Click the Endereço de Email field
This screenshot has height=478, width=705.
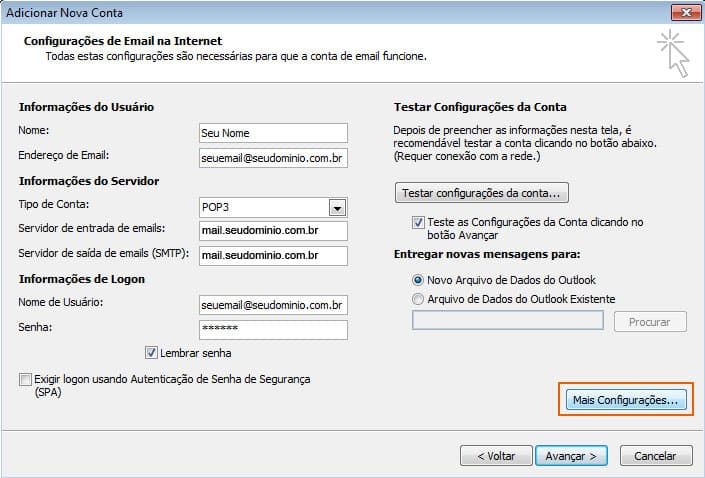tap(272, 158)
